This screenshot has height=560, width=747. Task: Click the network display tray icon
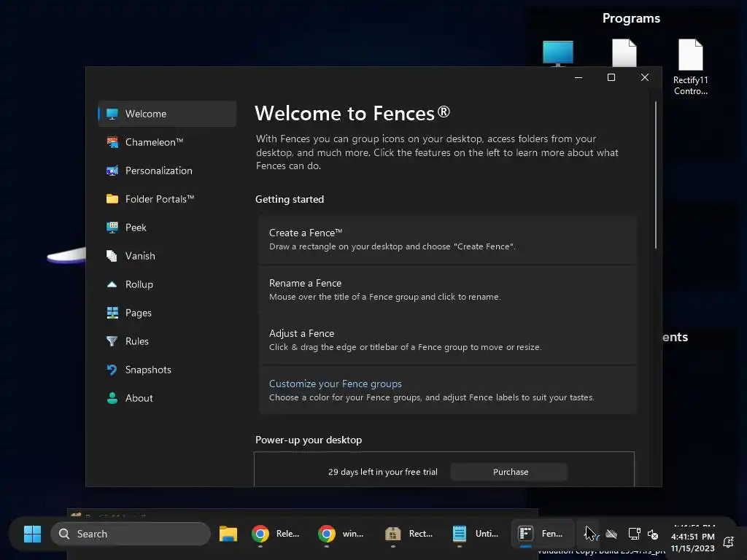(x=634, y=534)
